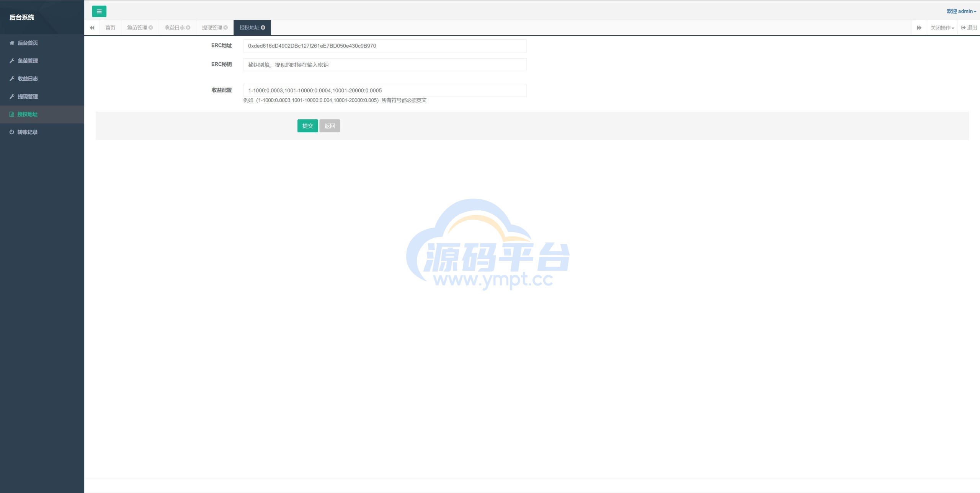Open 后台首页 in the sidebar
Viewport: 980px width, 493px height.
pyautogui.click(x=42, y=43)
